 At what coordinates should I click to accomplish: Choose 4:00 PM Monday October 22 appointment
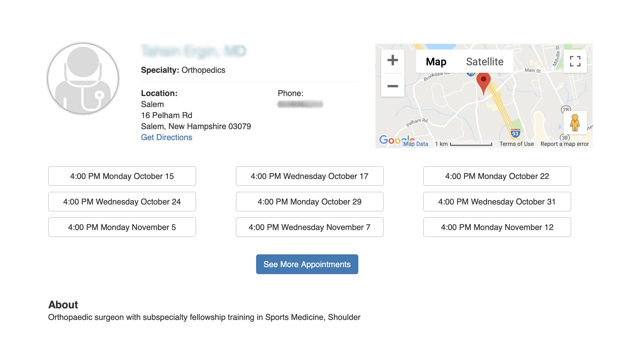pyautogui.click(x=497, y=176)
